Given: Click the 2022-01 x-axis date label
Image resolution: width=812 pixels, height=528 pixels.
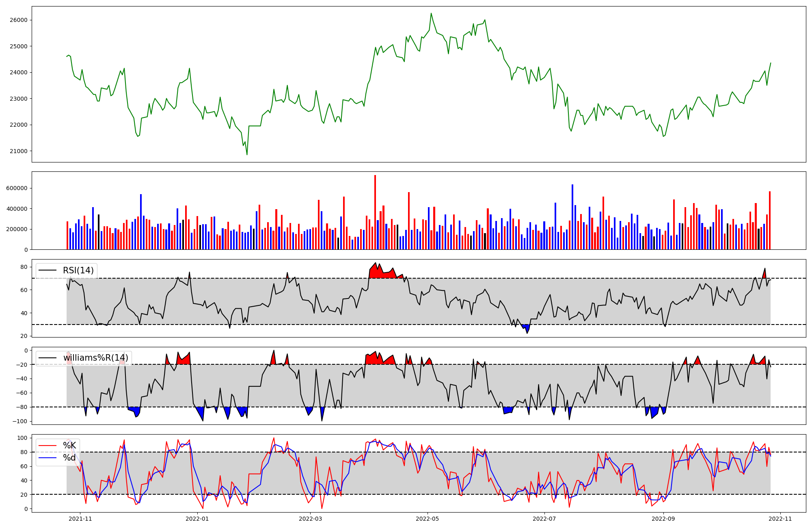Looking at the screenshot, I should point(197,519).
